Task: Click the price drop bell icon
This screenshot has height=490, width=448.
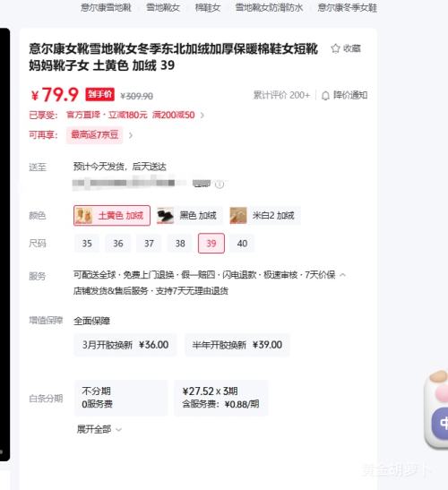Action: (325, 95)
